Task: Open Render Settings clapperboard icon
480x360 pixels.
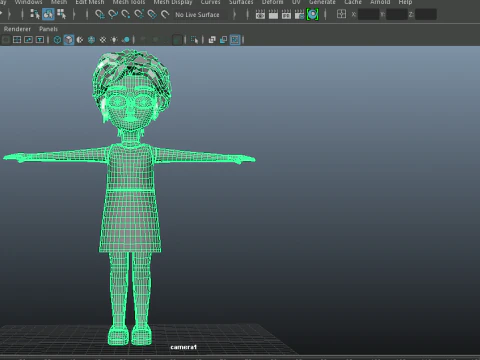Action: point(299,14)
